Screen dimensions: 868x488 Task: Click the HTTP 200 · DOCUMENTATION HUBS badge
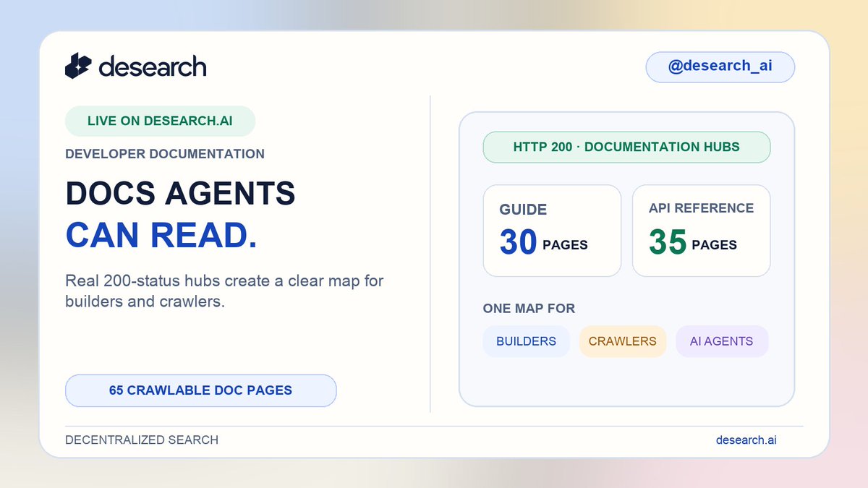click(626, 147)
